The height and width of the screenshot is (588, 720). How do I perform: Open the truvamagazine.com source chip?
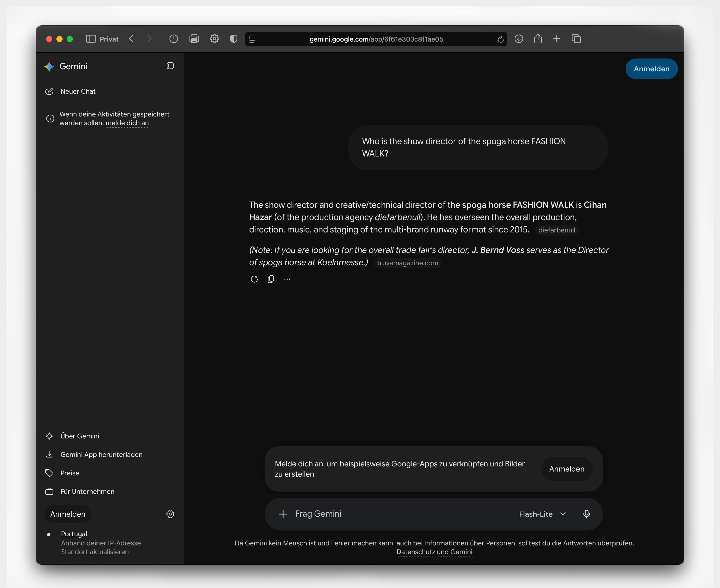pos(407,263)
